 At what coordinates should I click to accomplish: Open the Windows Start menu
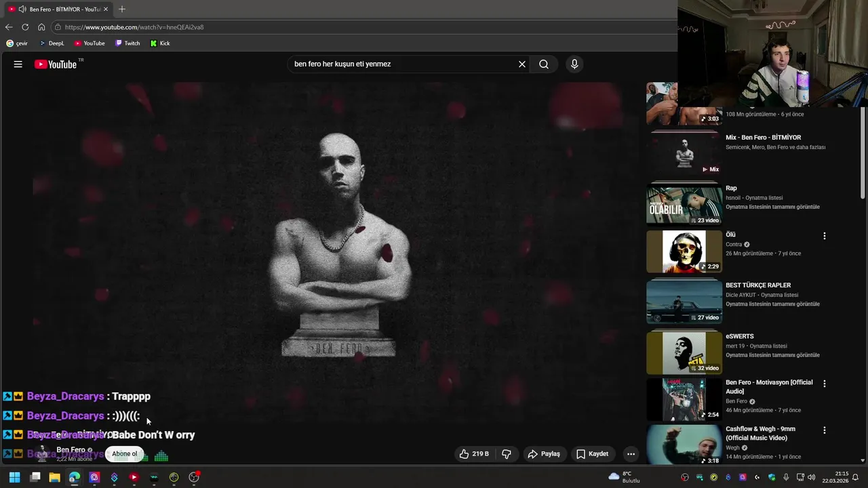pos(14,477)
